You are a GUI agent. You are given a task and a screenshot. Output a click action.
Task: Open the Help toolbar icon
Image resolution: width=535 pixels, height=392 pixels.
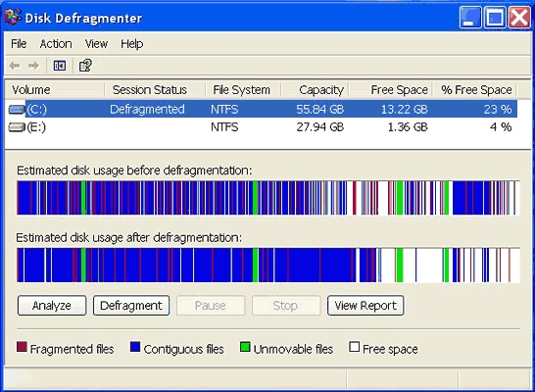tap(85, 65)
